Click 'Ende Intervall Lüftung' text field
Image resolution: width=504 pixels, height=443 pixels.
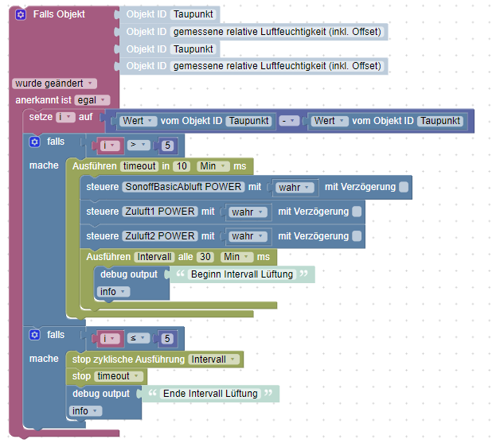point(210,394)
